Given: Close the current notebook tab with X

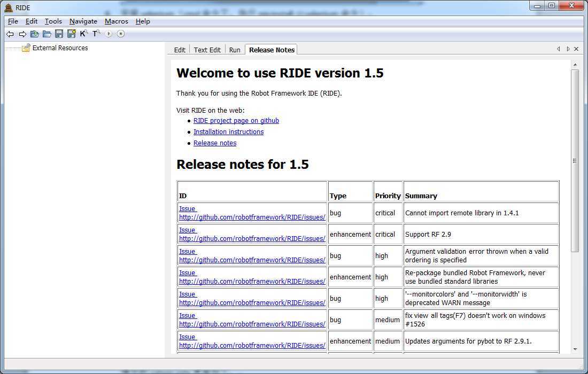Looking at the screenshot, I should [x=576, y=49].
